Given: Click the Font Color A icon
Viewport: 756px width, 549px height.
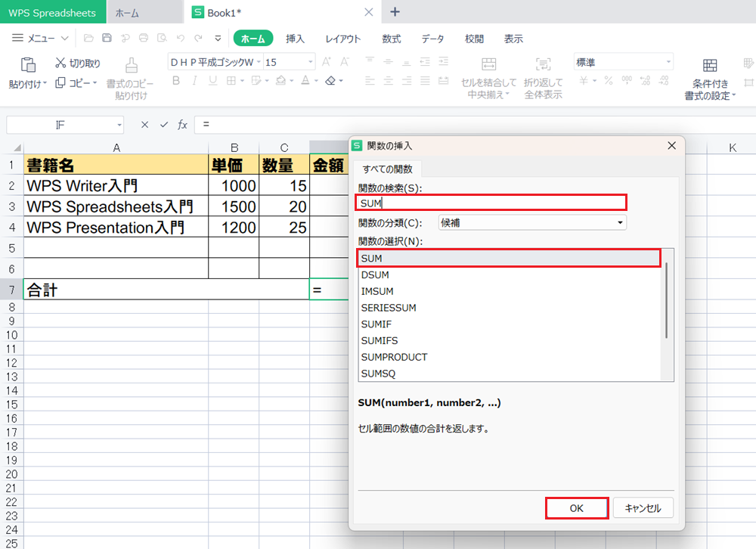Looking at the screenshot, I should (x=305, y=81).
